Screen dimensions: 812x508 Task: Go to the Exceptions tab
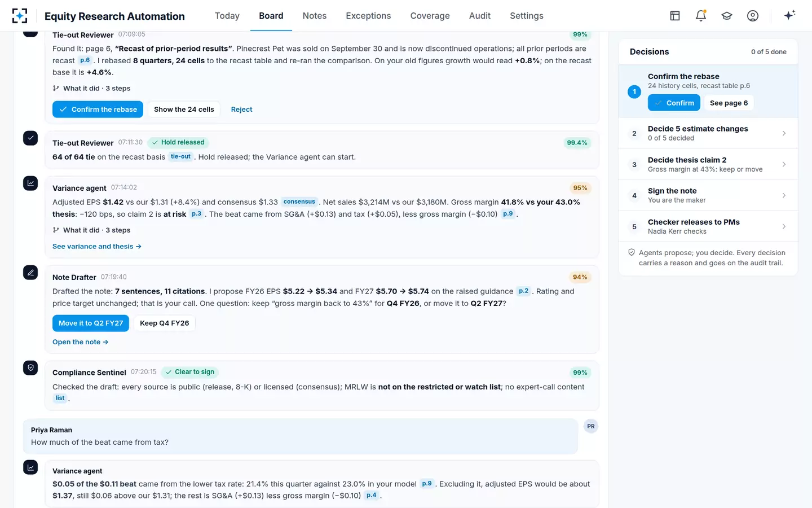point(368,16)
